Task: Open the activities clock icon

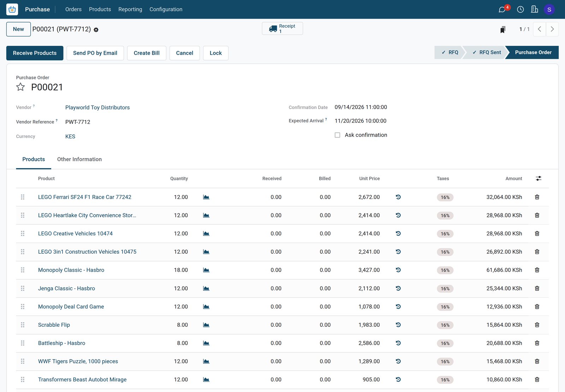Action: (520, 10)
